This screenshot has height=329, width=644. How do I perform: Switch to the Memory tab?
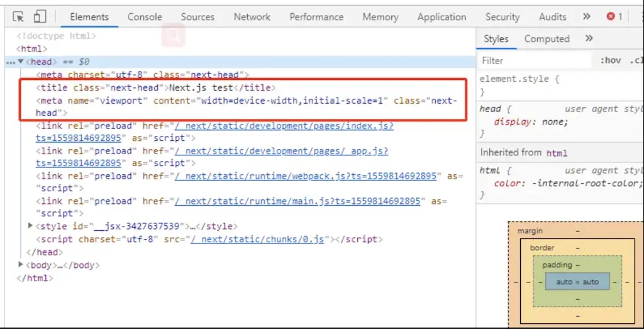pyautogui.click(x=380, y=17)
